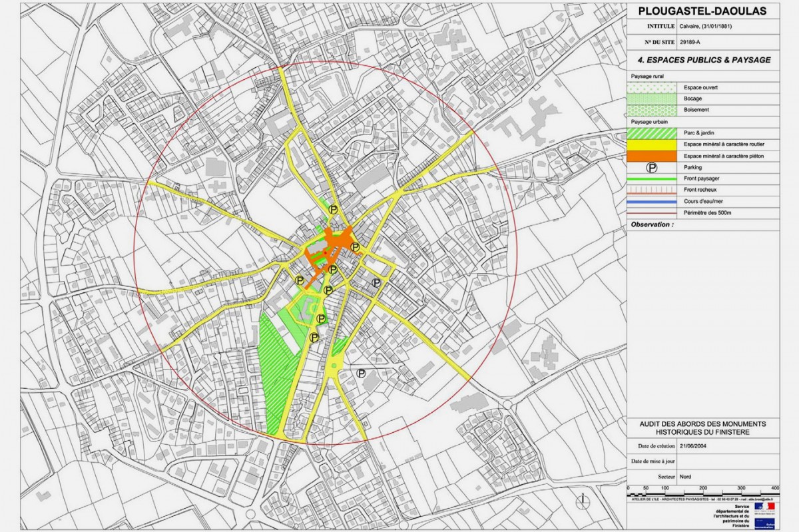Click the north arrow compass symbol
Viewport: 799px width, 532px height.
tap(584, 499)
